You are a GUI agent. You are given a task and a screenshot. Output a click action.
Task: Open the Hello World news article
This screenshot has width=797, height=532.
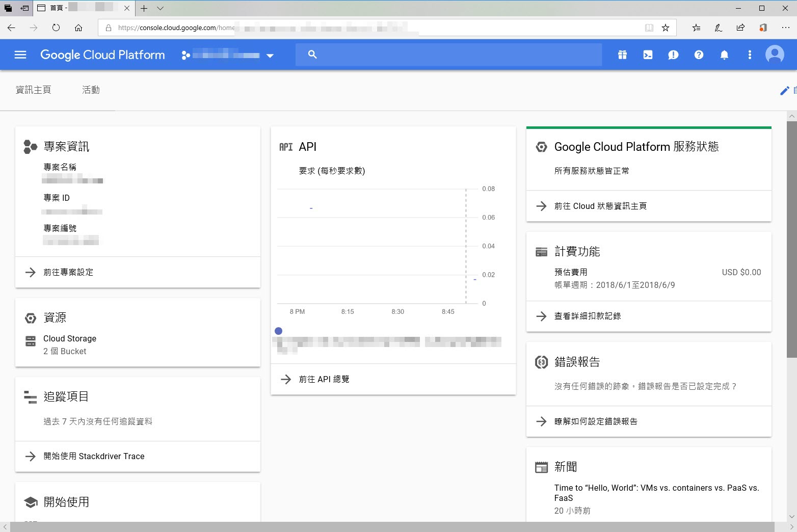point(656,493)
